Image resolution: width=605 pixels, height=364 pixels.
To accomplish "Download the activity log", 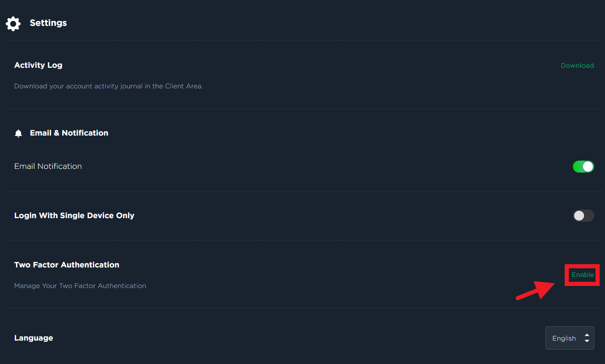I will click(x=577, y=65).
